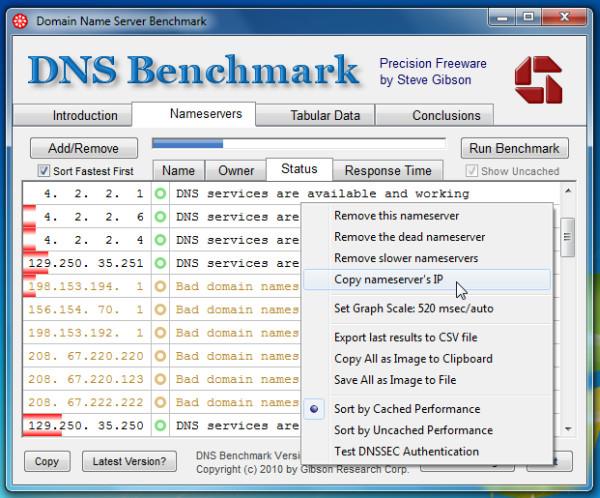Switch to the Tabular Data tab

325,115
